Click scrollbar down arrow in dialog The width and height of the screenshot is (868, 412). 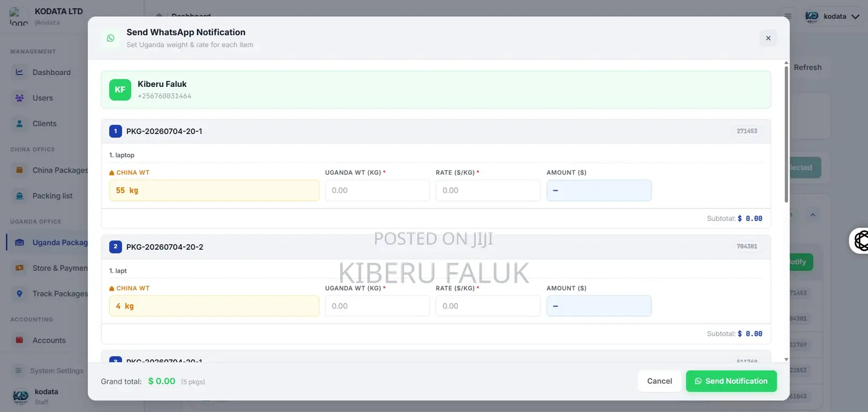(x=786, y=359)
